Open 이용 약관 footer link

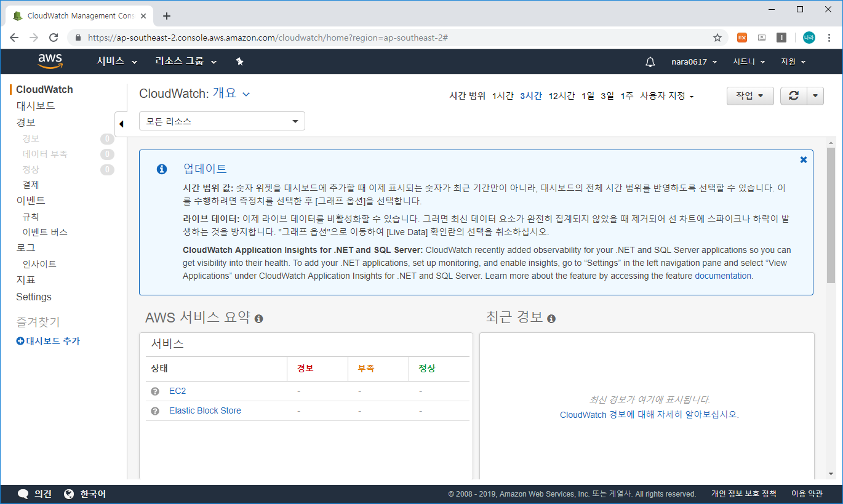tap(807, 494)
